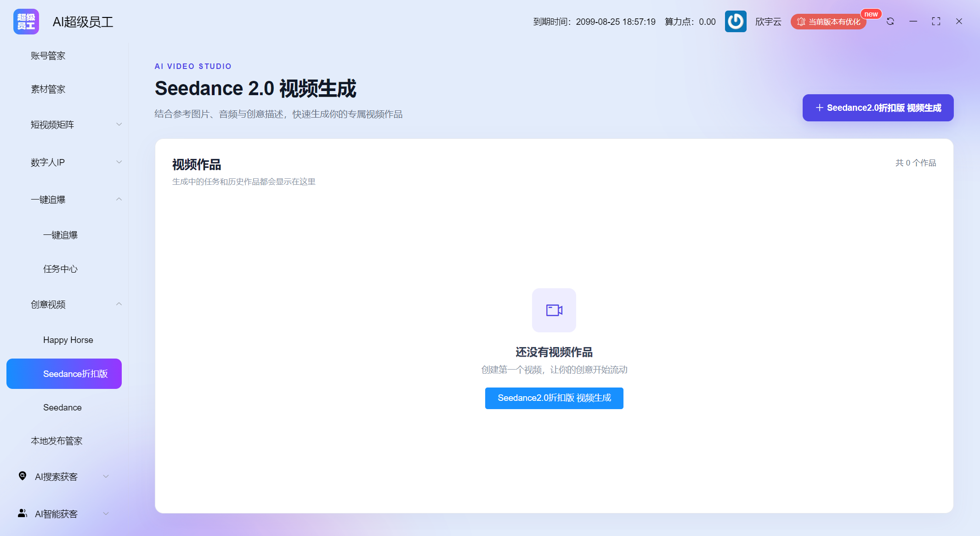Close the window with X icon
This screenshot has width=980, height=536.
pos(959,22)
